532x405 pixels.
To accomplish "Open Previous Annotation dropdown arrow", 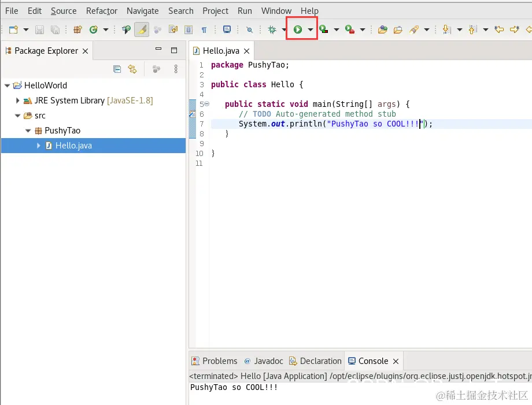I will 486,30.
